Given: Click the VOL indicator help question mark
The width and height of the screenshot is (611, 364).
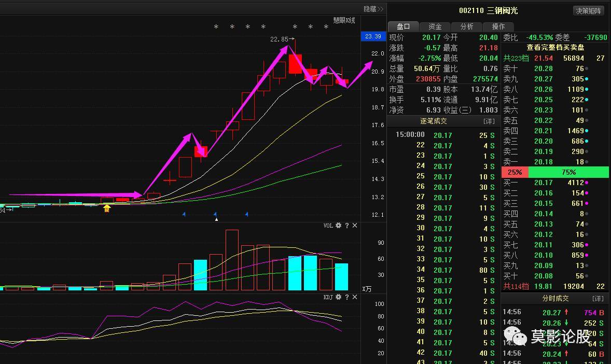Looking at the screenshot, I should pos(347,226).
